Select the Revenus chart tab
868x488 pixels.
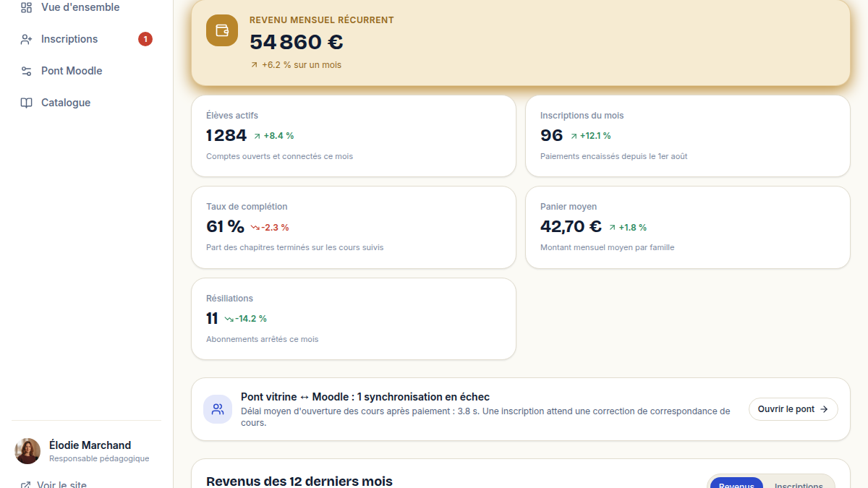[736, 486]
